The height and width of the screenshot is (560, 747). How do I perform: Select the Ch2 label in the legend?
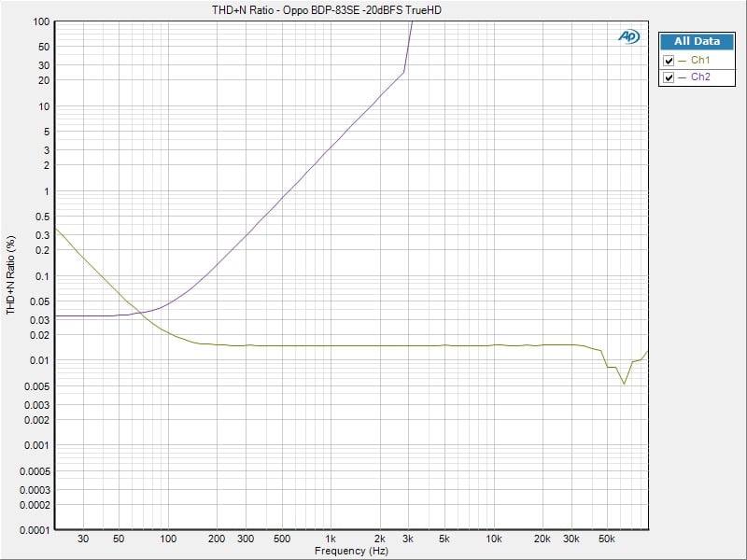700,77
